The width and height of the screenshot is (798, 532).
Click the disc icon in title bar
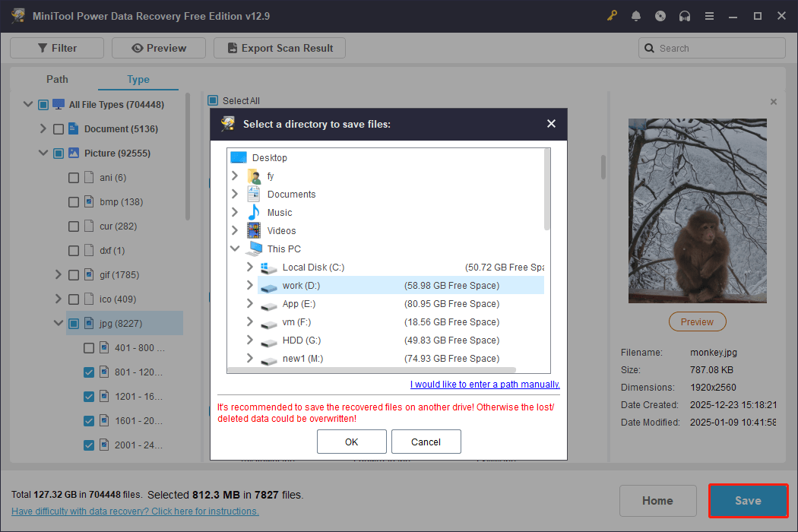coord(660,16)
